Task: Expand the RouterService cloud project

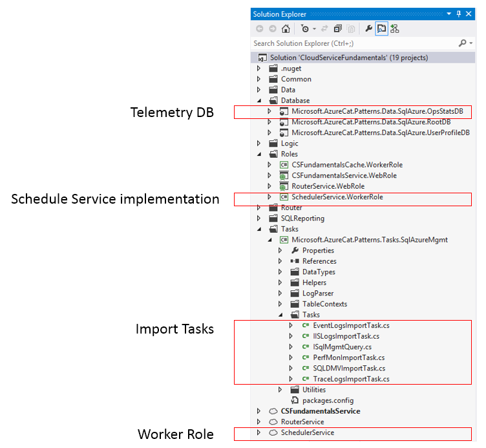Action: point(259,421)
